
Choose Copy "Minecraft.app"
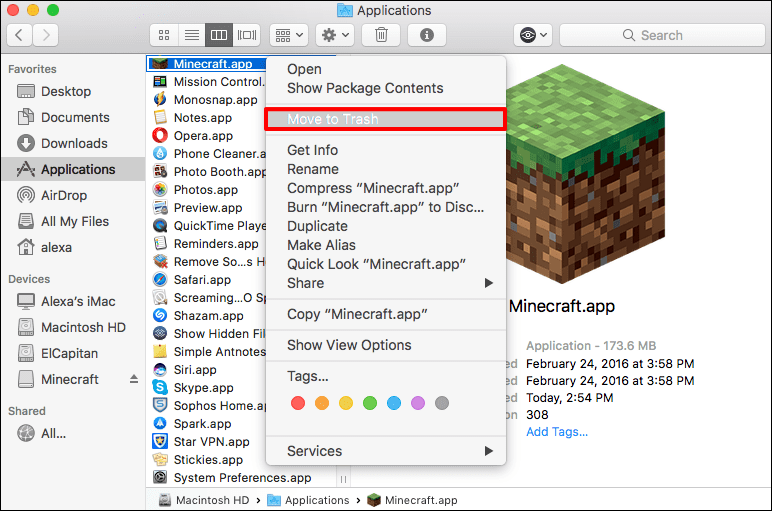click(386, 314)
